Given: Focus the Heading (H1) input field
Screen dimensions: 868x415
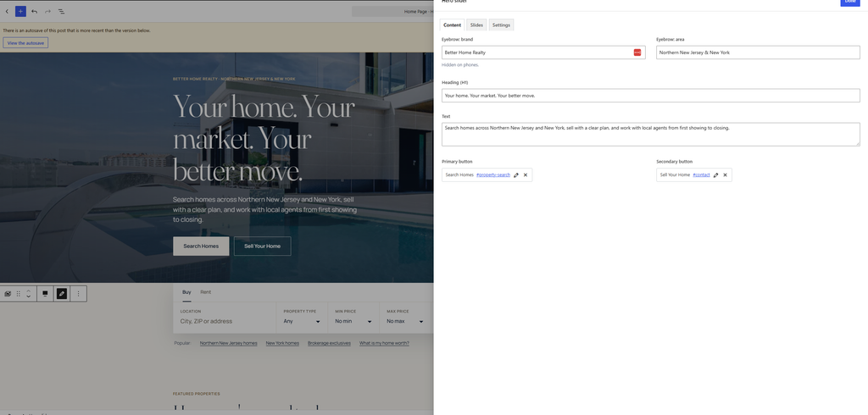Looking at the screenshot, I should point(651,96).
